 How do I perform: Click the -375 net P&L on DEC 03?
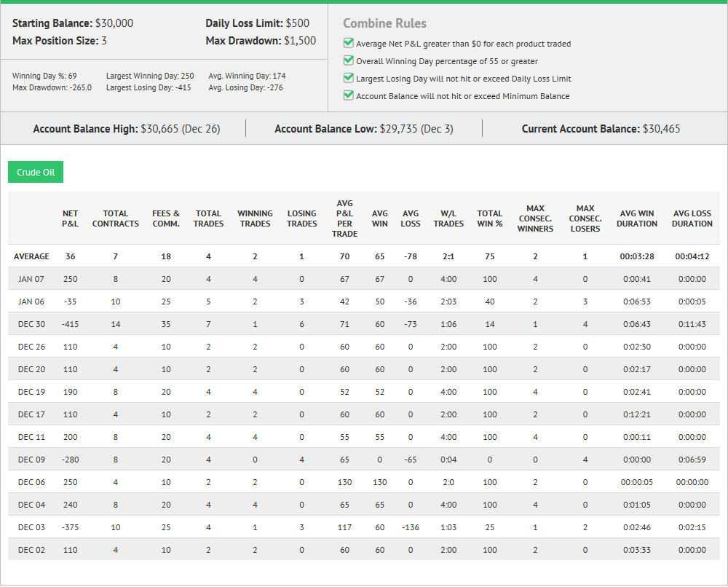70,527
